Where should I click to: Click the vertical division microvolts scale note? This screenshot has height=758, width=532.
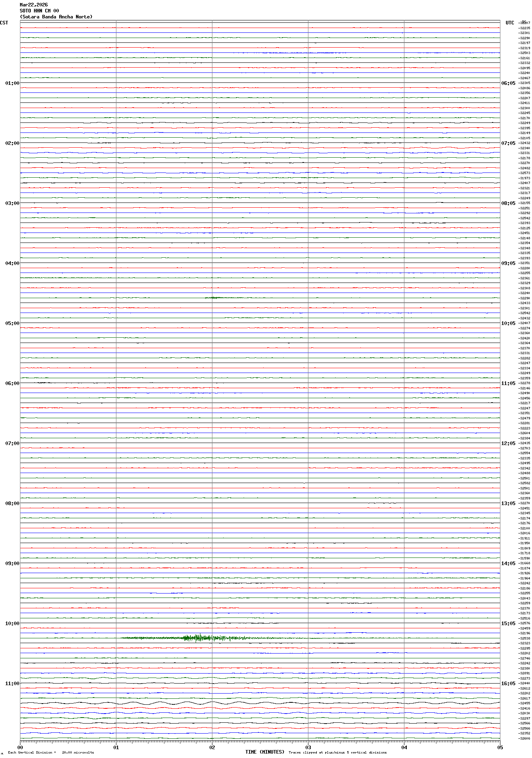(x=51, y=752)
